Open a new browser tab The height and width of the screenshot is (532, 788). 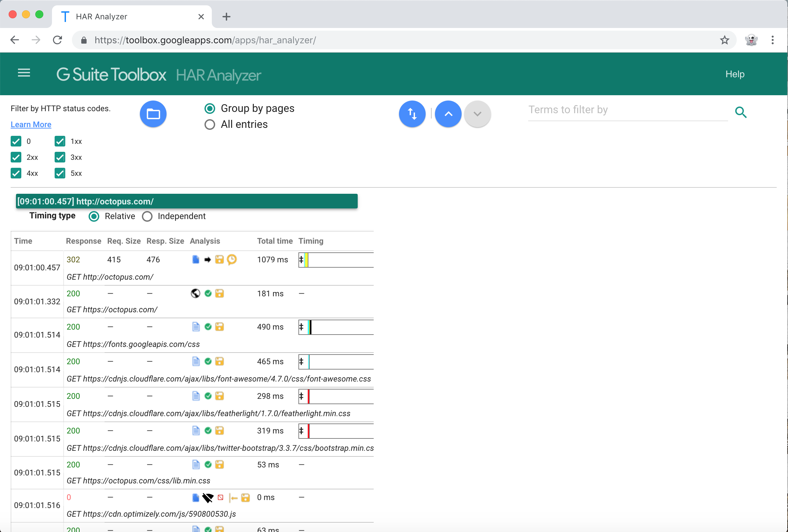226,16
